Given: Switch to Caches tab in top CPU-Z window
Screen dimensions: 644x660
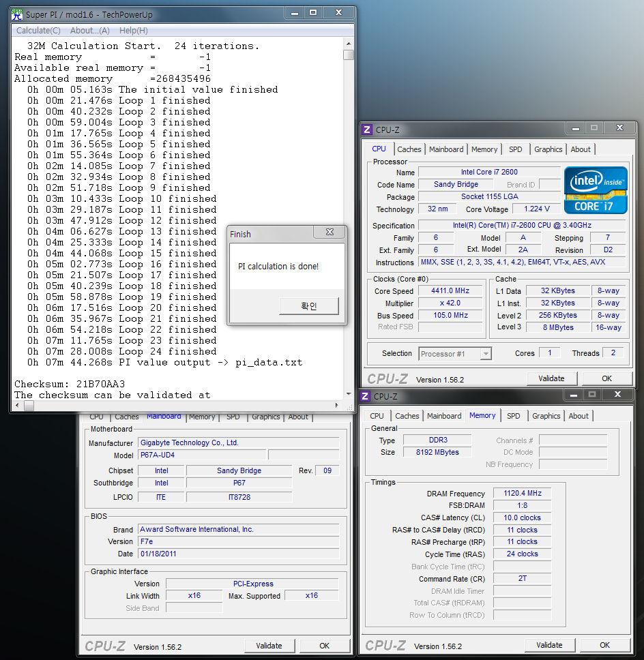Looking at the screenshot, I should [409, 149].
